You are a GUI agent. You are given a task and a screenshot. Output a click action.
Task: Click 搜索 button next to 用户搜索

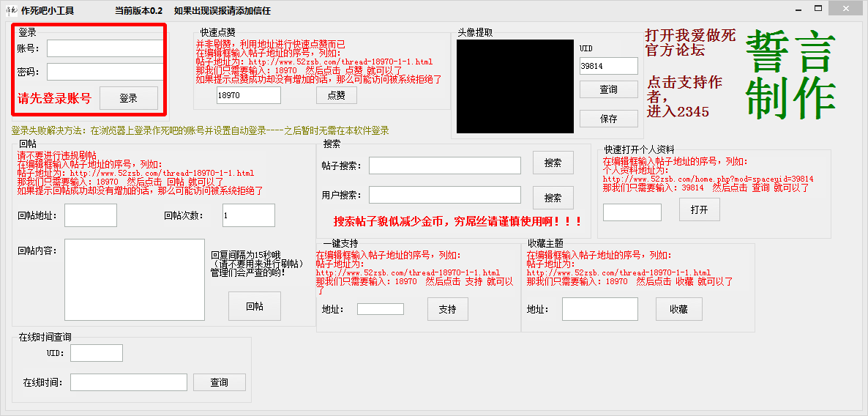pos(553,198)
